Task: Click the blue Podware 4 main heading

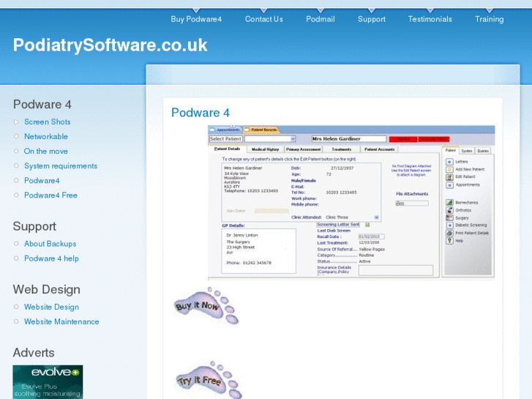Action: [x=201, y=113]
